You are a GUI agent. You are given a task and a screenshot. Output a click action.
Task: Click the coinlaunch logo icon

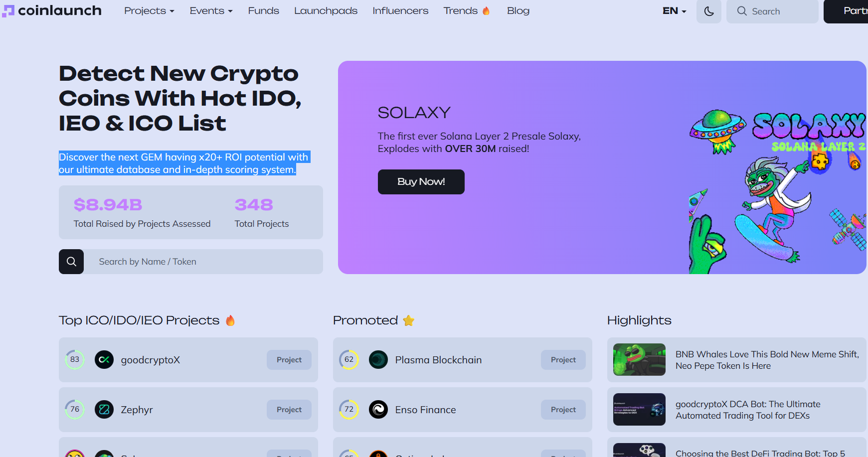(x=8, y=11)
